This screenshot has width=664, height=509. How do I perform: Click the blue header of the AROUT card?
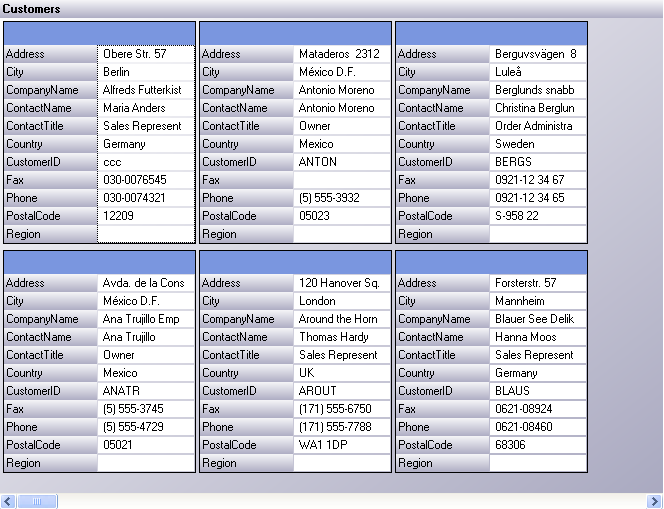[295, 263]
